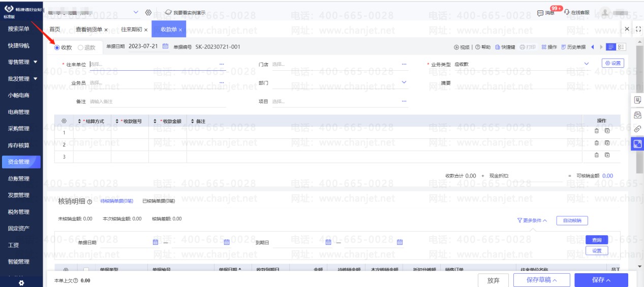This screenshot has height=287, width=644.
Task: Open 历史单据 history documents
Action: [x=573, y=47]
